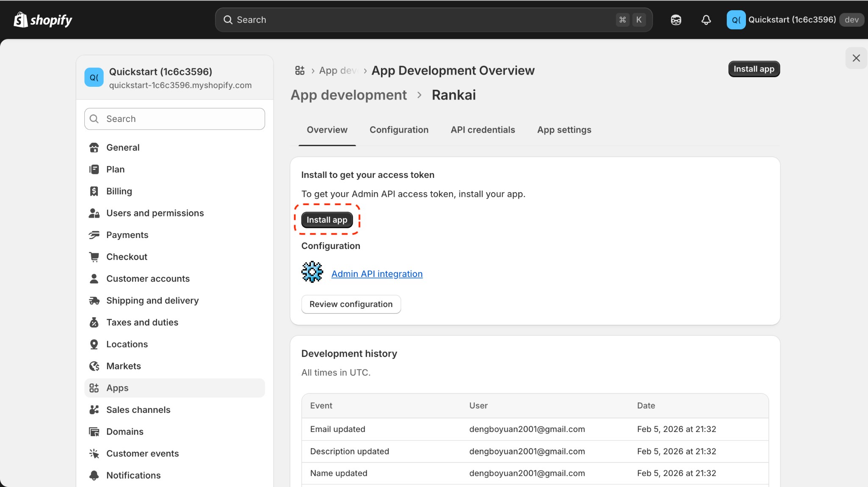Click the Shopify logo
Image resolution: width=868 pixels, height=487 pixels.
(42, 19)
